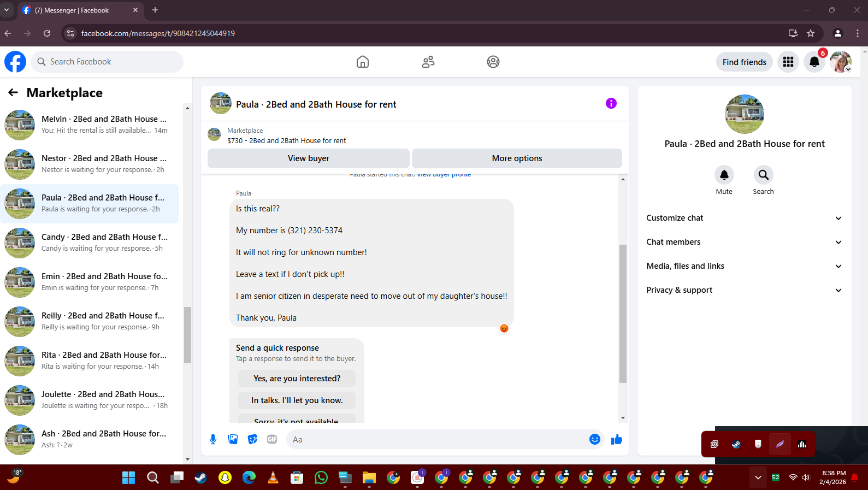Click the View buyer button
The image size is (868, 490).
pos(309,158)
